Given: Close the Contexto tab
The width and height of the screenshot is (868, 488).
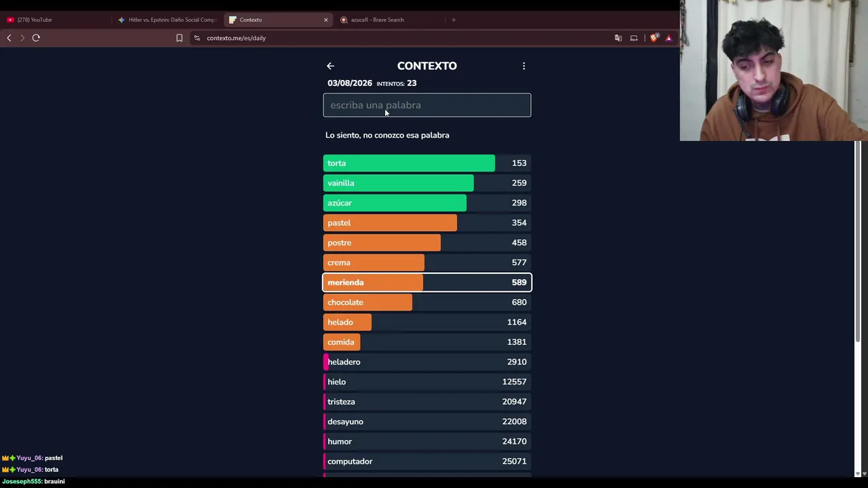Looking at the screenshot, I should click(325, 20).
